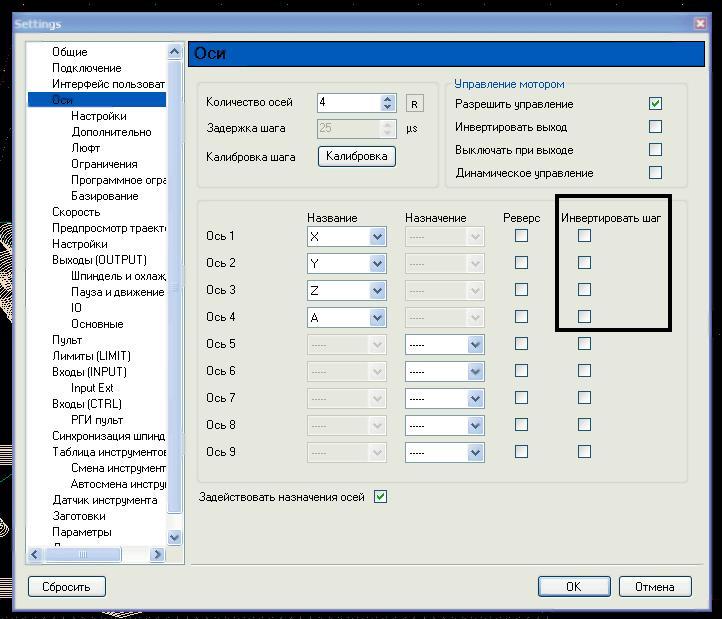Check Реверс for Ось 9

tap(521, 452)
